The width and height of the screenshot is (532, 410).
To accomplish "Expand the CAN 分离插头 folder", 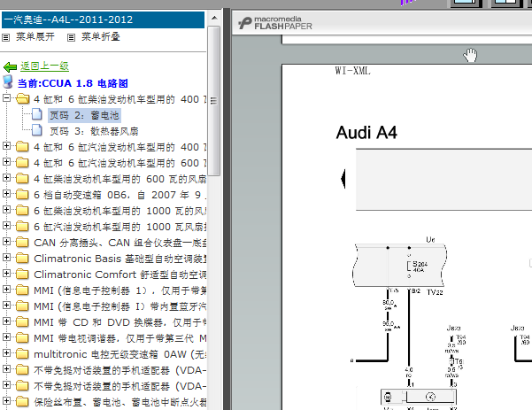I will (x=6, y=242).
